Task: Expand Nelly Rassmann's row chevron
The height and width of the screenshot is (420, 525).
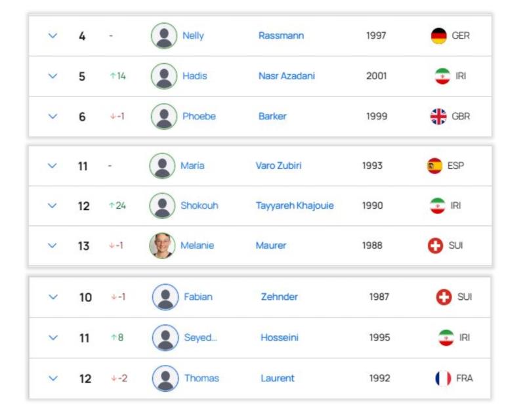Action: click(53, 35)
